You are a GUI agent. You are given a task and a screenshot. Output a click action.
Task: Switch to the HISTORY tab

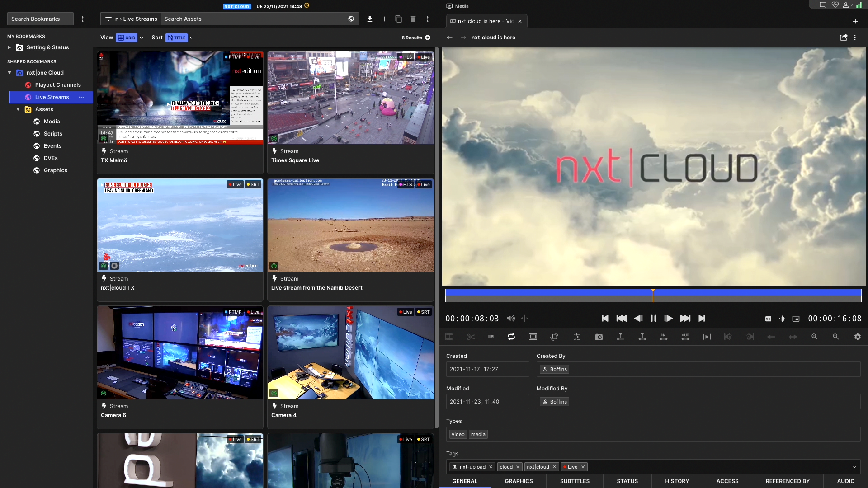677,481
